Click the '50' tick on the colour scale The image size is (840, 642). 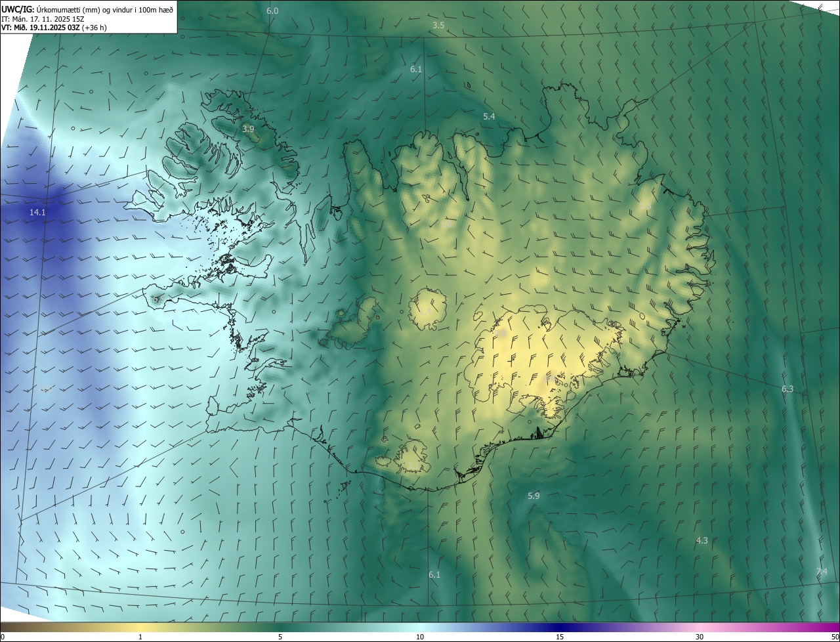coord(835,637)
